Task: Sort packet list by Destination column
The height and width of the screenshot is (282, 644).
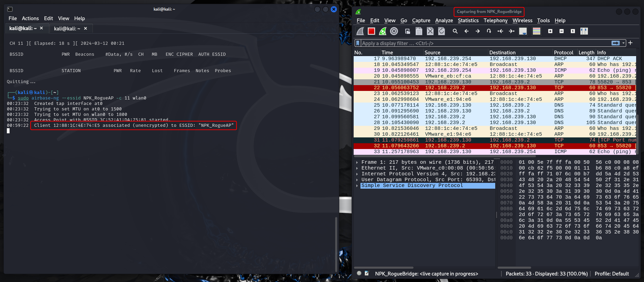Action: coord(521,53)
